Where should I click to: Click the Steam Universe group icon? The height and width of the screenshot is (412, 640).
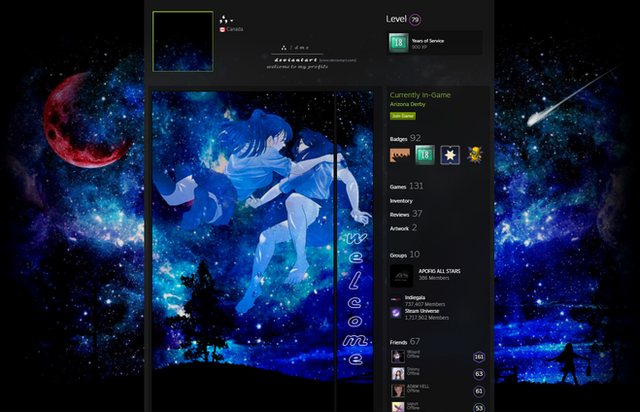(x=396, y=313)
